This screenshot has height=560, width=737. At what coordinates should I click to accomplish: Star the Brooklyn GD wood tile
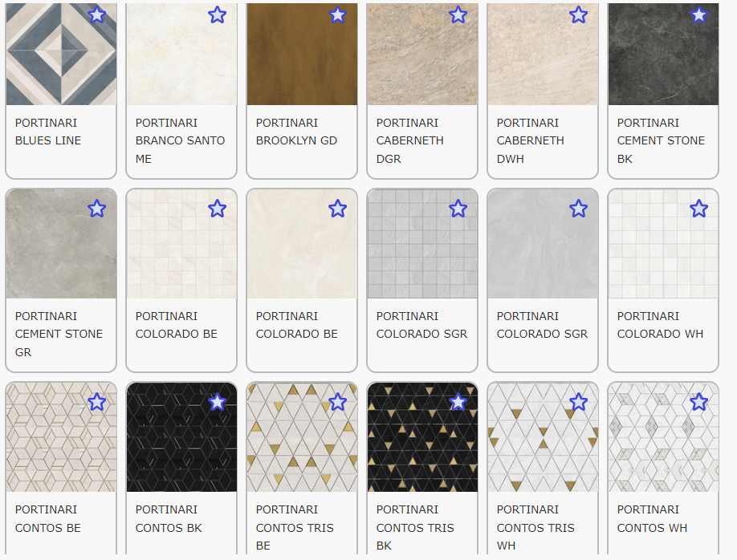pos(337,15)
